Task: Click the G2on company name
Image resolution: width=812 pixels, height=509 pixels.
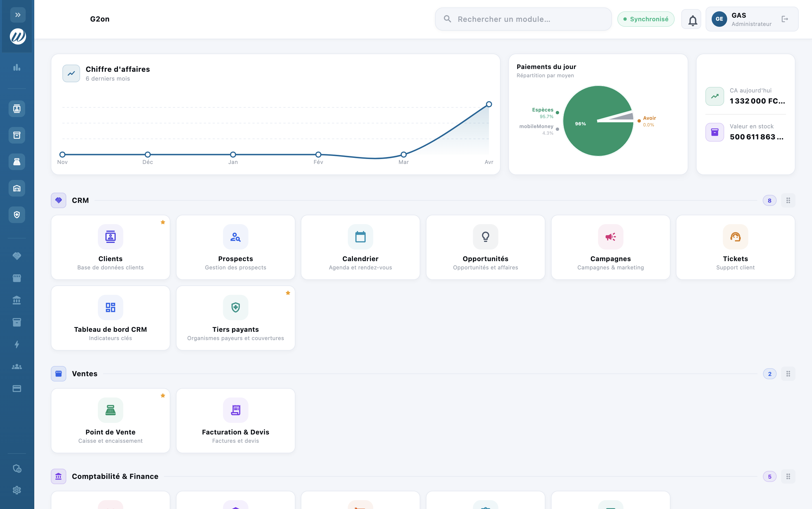Action: [100, 19]
